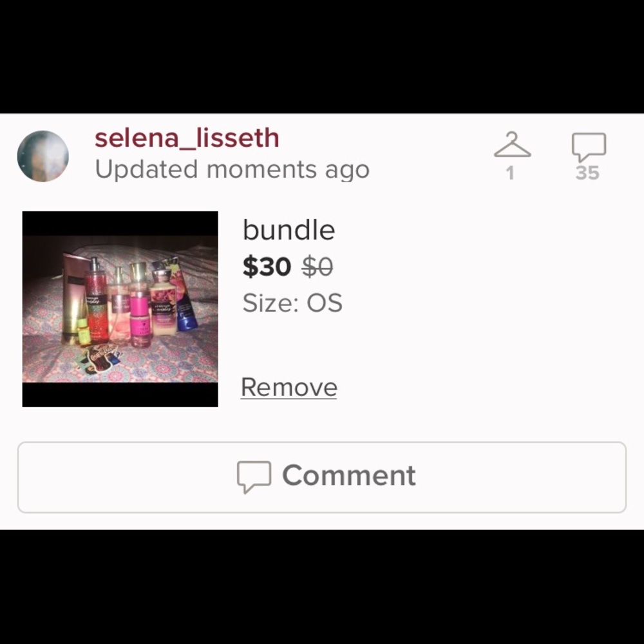Viewport: 644px width, 644px height.
Task: Tap the "Size: OS" label
Action: click(x=292, y=303)
